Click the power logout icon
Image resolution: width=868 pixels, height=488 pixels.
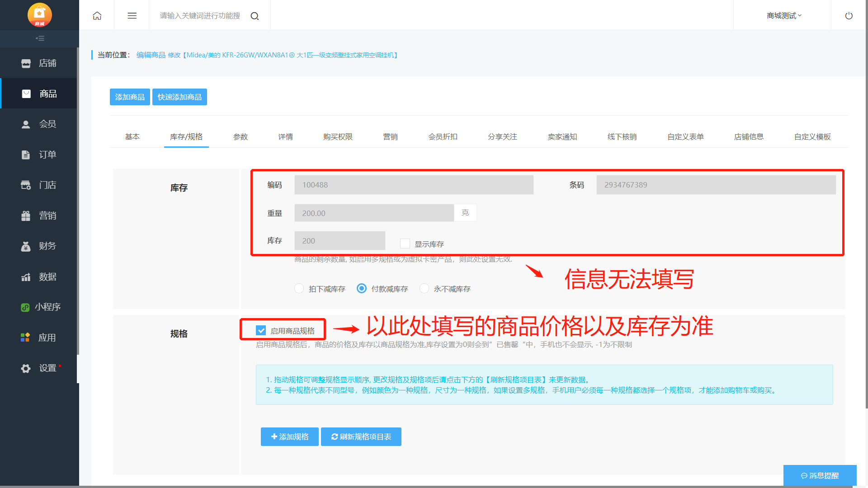[849, 16]
